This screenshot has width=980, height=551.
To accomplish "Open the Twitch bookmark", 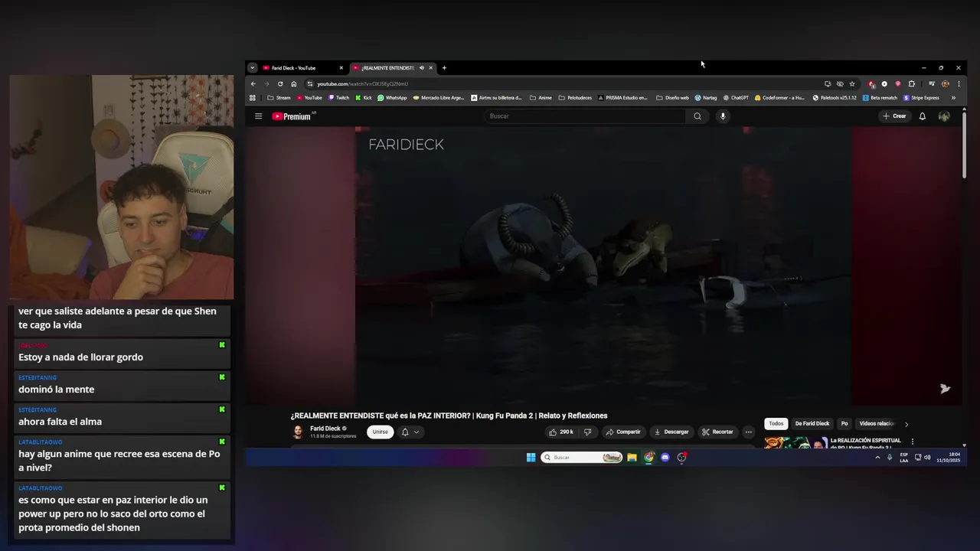I will (x=338, y=98).
